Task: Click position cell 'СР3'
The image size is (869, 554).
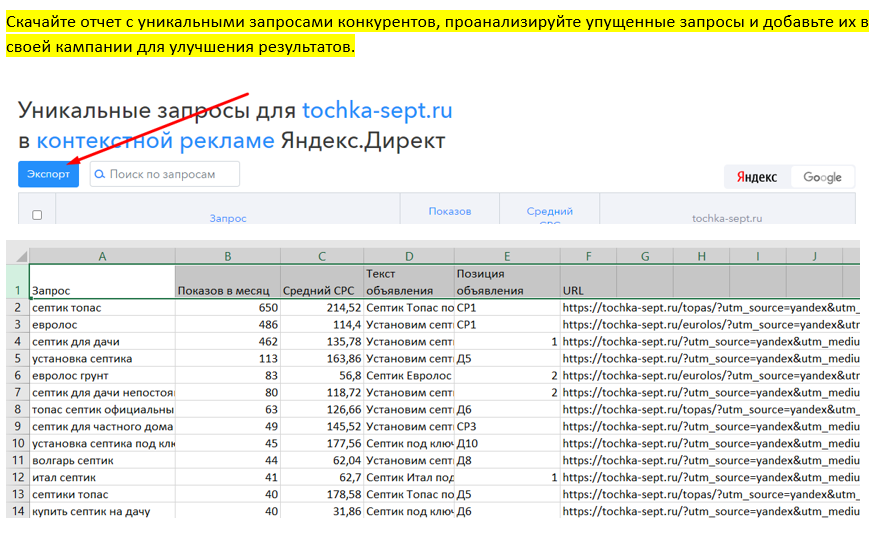Action: [507, 426]
